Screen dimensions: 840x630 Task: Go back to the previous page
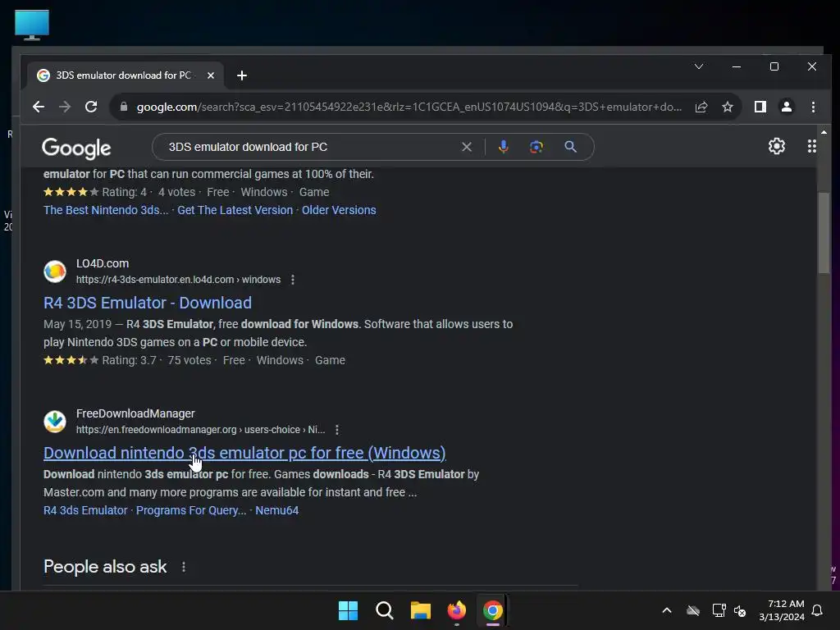38,107
